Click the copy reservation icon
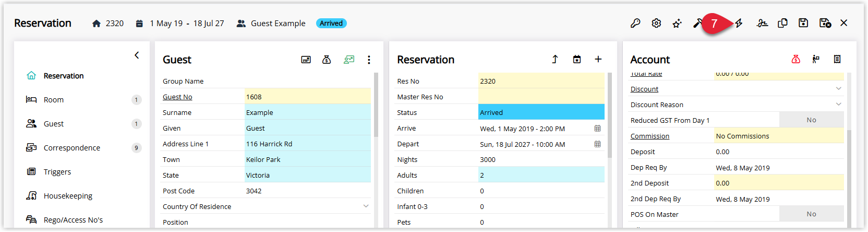This screenshot has height=232, width=868. point(782,23)
